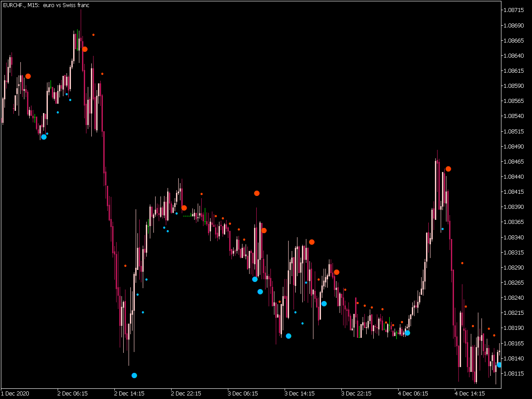Select the 1.08615 price axis value
Image resolution: width=532 pixels, height=399 pixels.
[x=514, y=70]
